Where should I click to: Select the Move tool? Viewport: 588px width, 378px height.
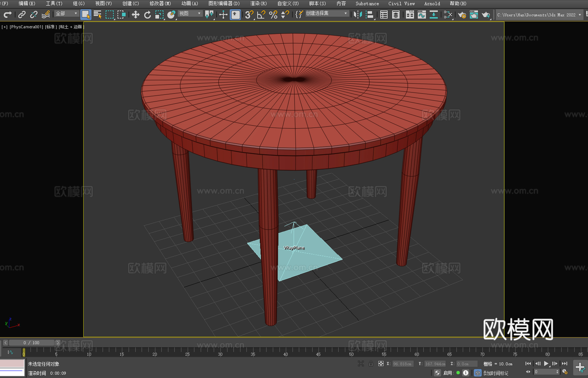[x=136, y=14]
